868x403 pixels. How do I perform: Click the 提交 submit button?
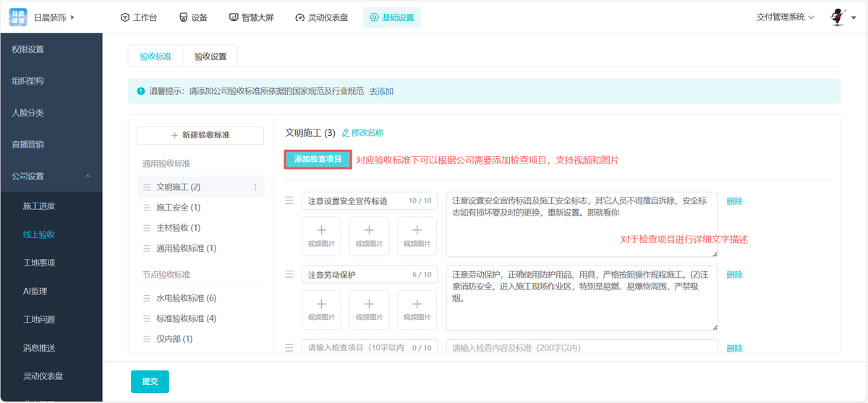coord(150,381)
